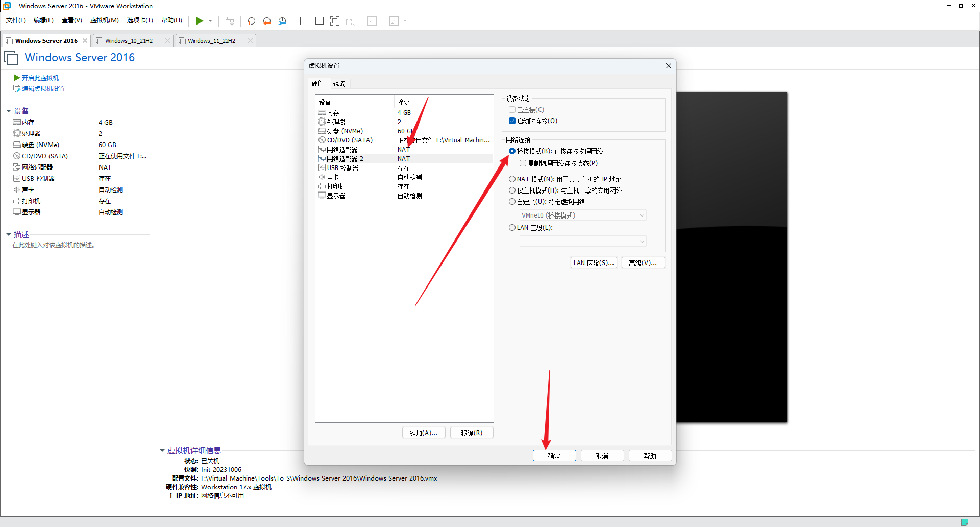Open the 编辑(E) menu

click(43, 20)
